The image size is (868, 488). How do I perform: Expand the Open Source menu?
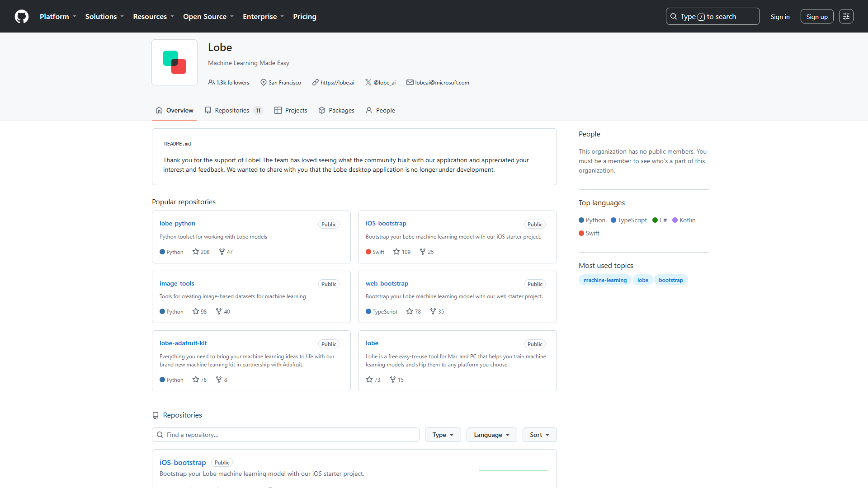208,17
